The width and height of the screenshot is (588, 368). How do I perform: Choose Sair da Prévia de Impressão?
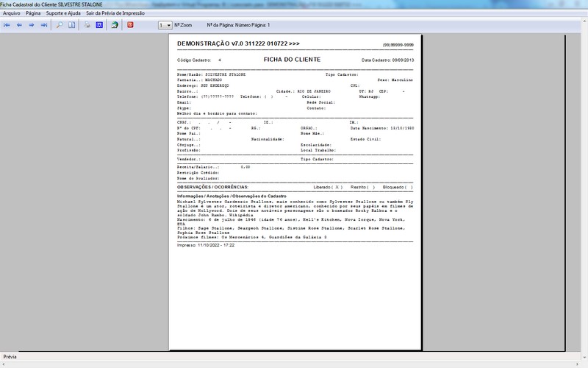point(115,13)
